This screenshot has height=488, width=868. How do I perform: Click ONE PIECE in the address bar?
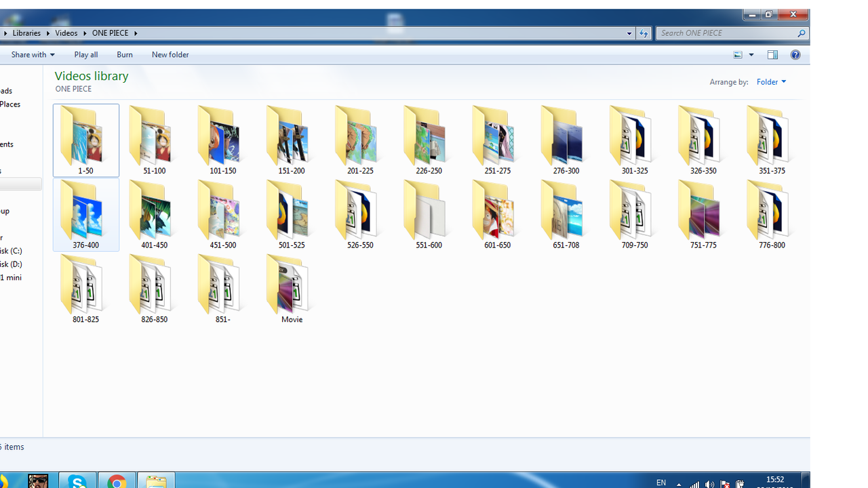click(x=111, y=33)
